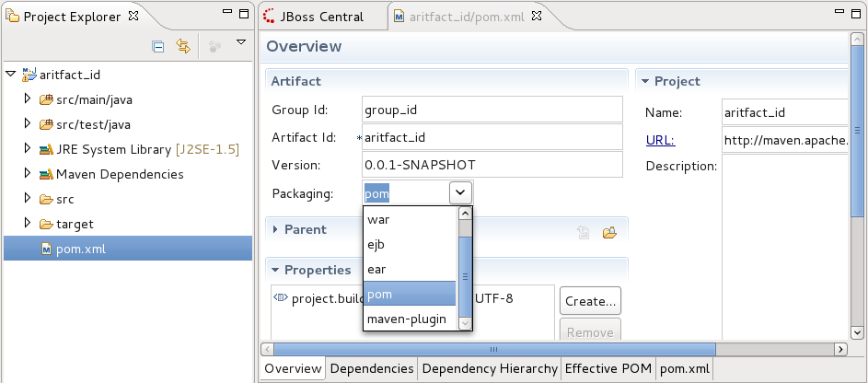868x383 pixels.
Task: Click editor vertical scrollbar down arrow
Action: tap(858, 332)
